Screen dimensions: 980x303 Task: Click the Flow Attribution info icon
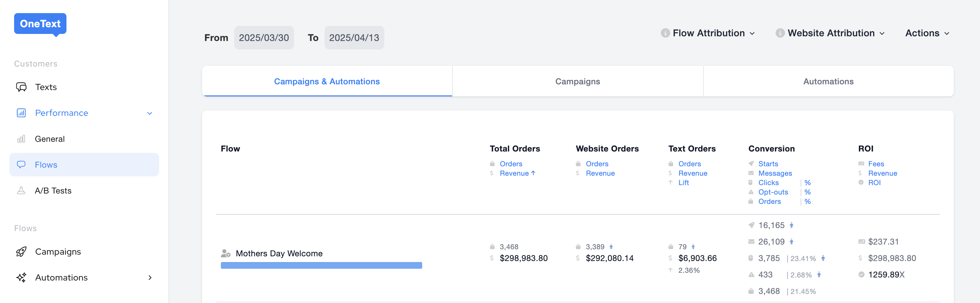665,33
